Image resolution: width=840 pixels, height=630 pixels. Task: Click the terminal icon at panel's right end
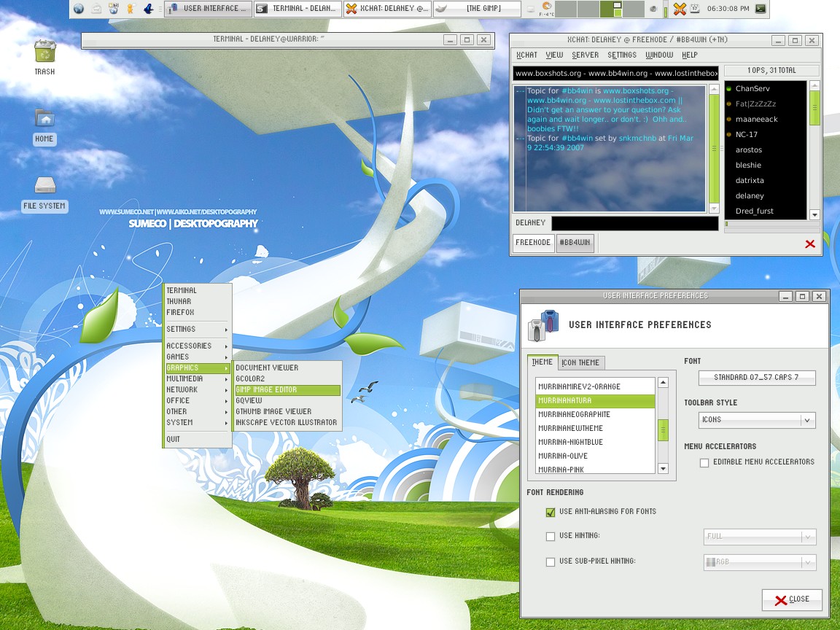[761, 9]
